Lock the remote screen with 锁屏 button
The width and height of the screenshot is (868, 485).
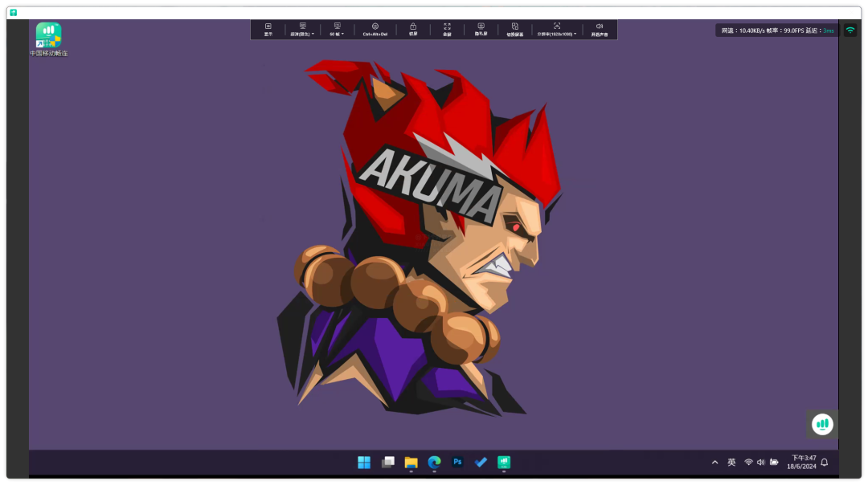pos(413,30)
